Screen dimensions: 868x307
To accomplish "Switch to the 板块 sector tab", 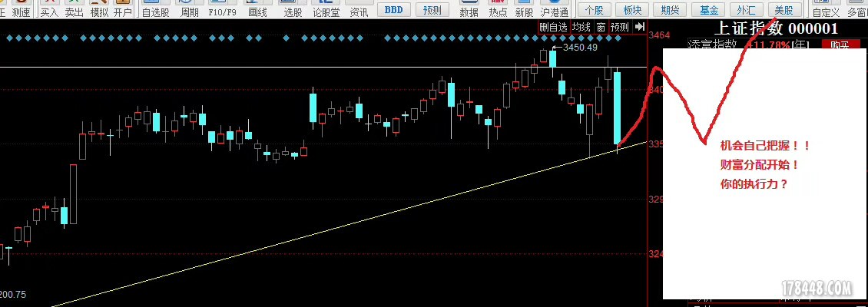I will tap(632, 10).
